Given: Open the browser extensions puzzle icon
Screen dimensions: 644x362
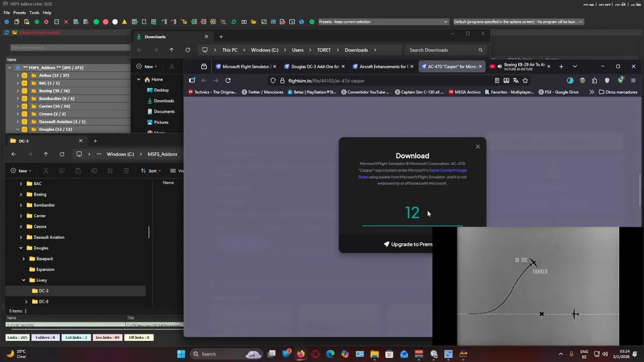Looking at the screenshot, I should coord(594,80).
